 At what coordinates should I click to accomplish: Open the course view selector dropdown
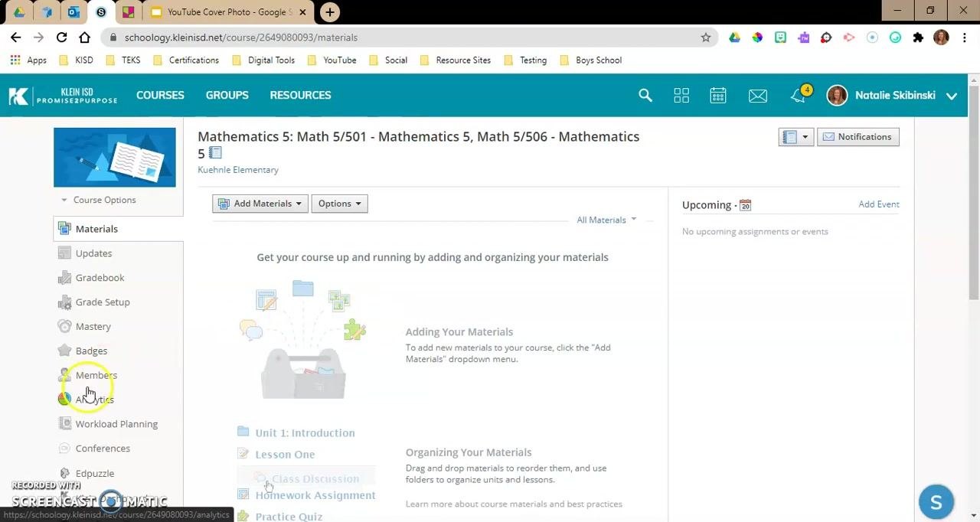(795, 137)
